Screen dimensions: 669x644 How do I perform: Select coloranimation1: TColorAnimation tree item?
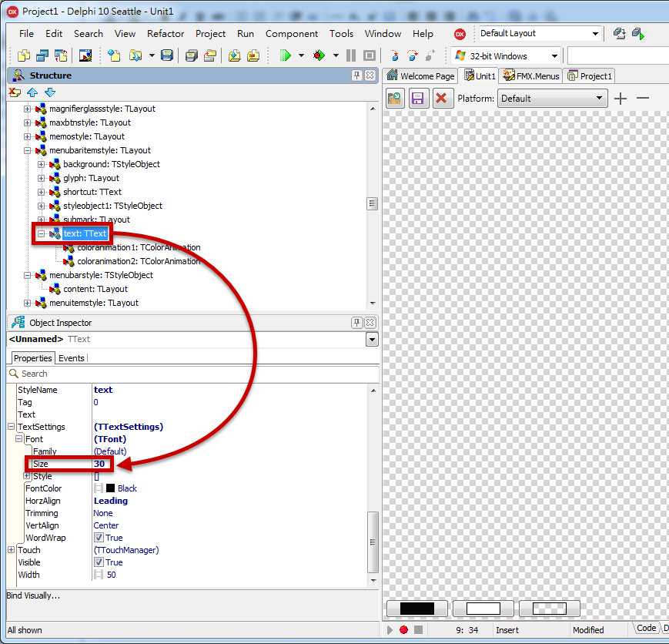(x=139, y=247)
